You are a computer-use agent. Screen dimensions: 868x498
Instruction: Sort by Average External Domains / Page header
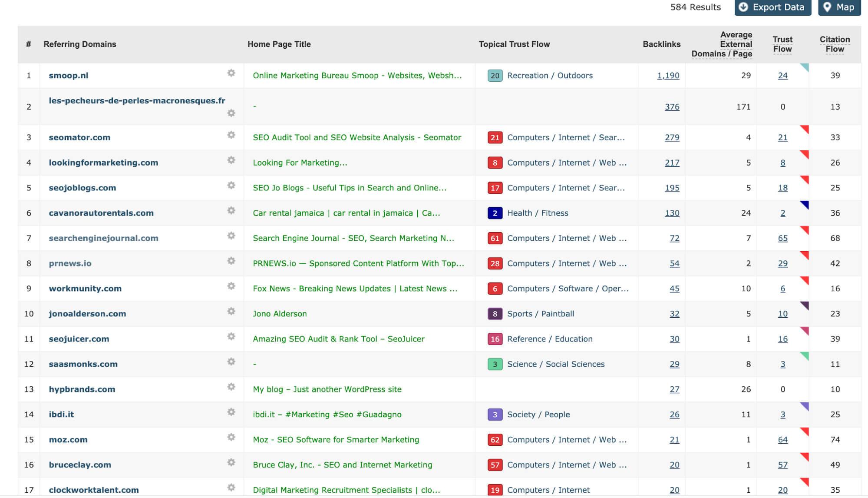(722, 44)
